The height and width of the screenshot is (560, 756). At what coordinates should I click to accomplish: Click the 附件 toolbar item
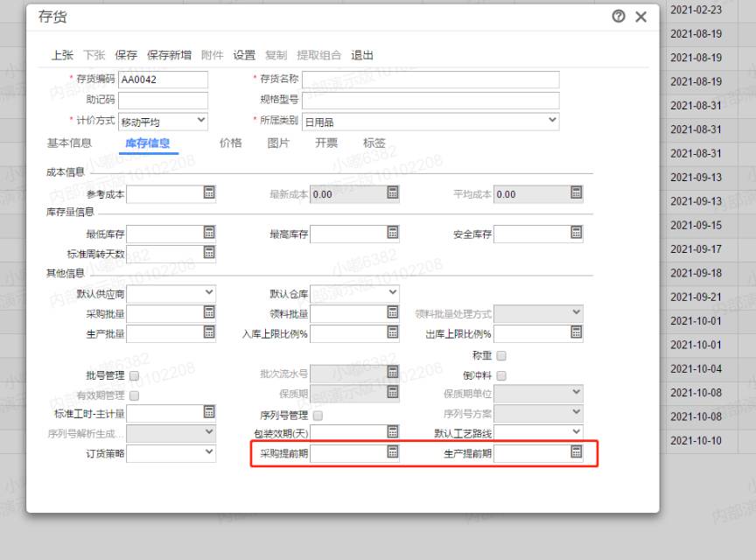point(212,55)
